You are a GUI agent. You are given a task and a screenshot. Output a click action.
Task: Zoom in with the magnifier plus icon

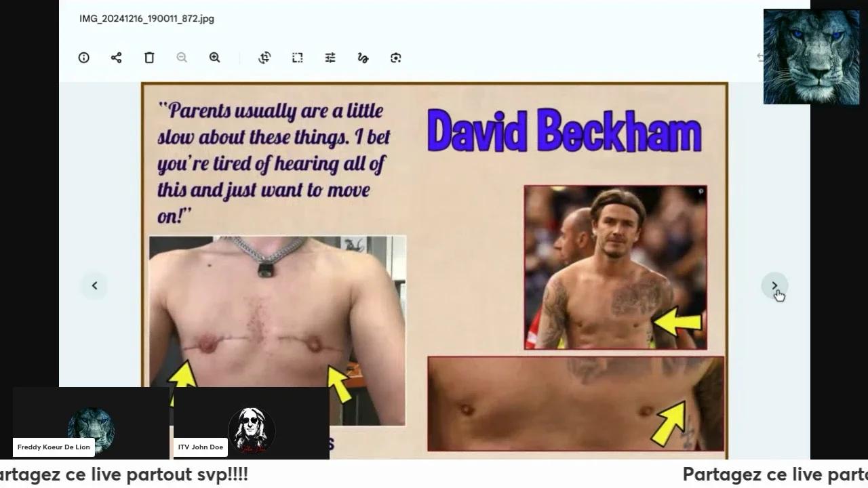pos(214,58)
